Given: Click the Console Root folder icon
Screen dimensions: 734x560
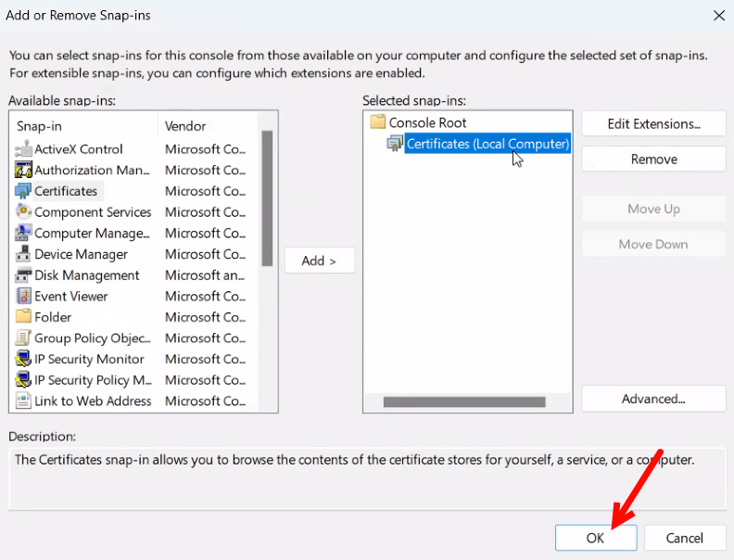Looking at the screenshot, I should (x=377, y=122).
